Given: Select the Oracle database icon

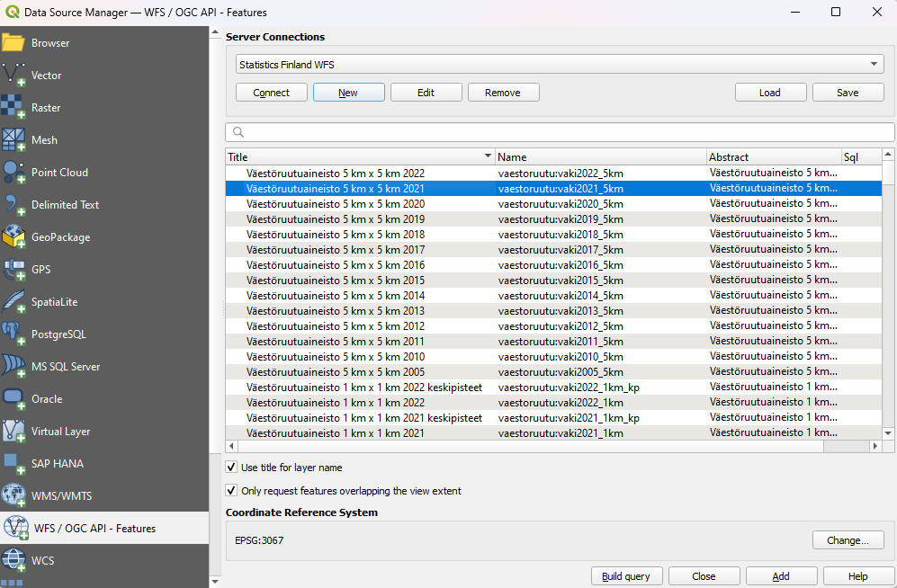Looking at the screenshot, I should click(x=13, y=399).
